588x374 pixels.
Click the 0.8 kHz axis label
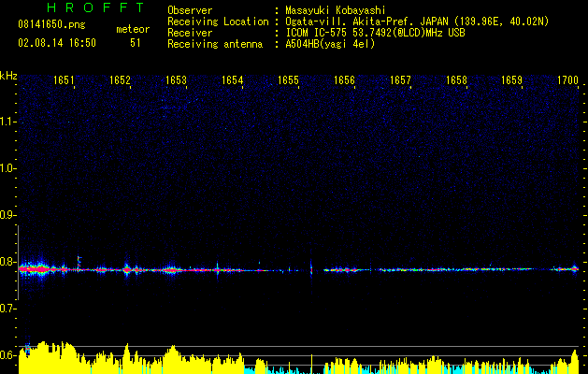pos(7,262)
